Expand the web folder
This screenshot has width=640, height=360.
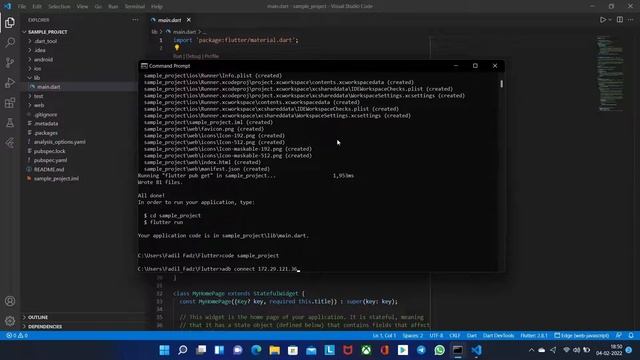39,105
